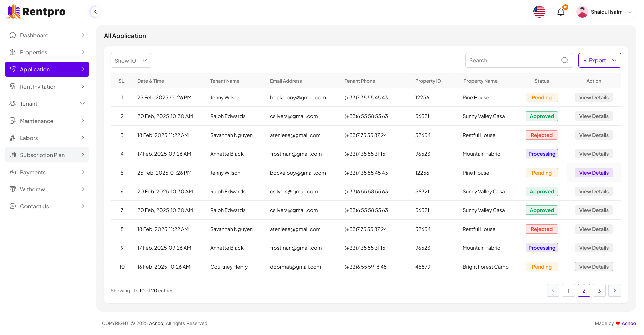644x335 pixels.
Task: Click the Maintenance sidebar icon
Action: [13, 121]
